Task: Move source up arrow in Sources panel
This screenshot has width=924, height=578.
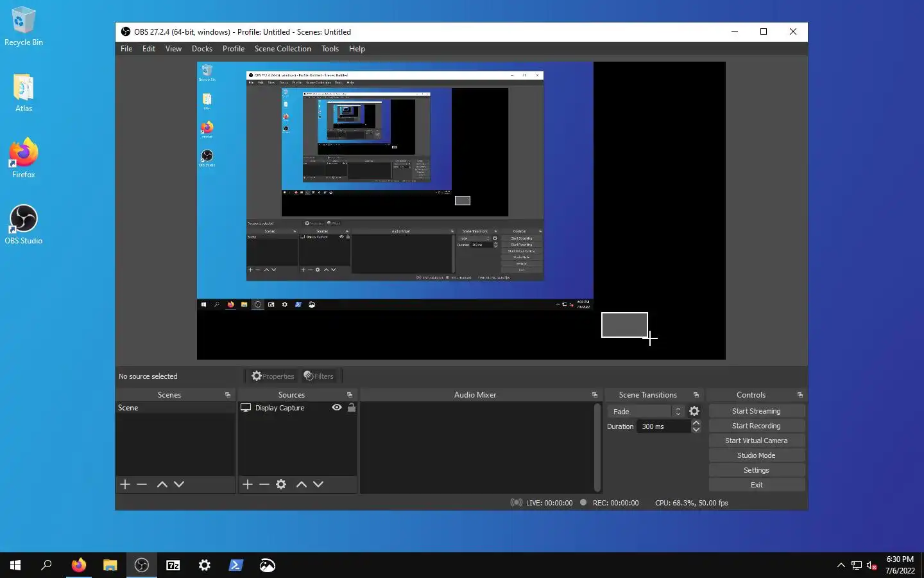Action: click(x=302, y=484)
